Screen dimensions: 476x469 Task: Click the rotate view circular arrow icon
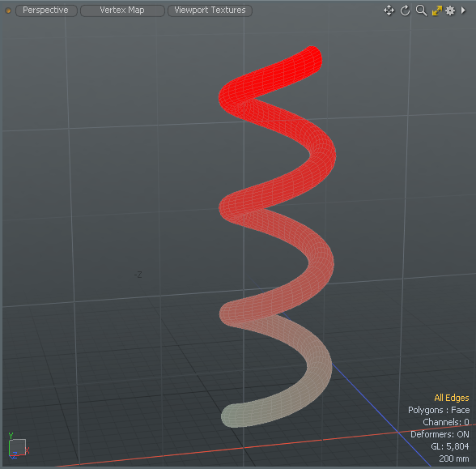[405, 11]
